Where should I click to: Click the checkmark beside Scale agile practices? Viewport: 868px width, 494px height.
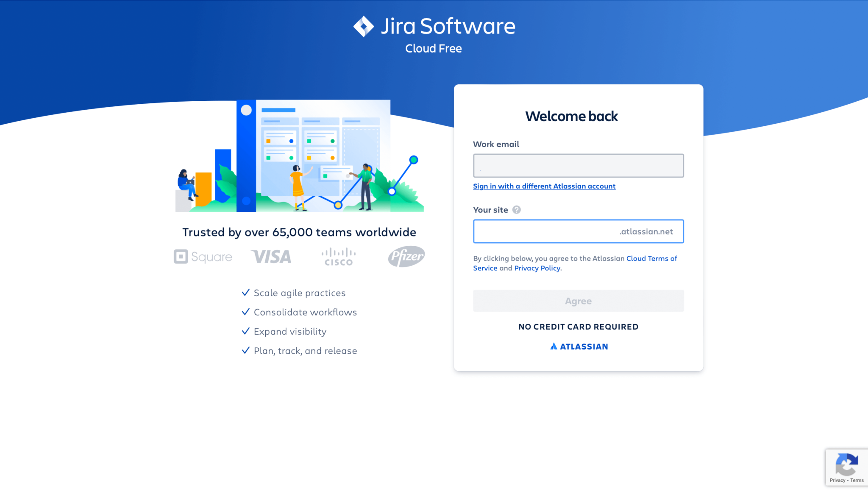(245, 292)
